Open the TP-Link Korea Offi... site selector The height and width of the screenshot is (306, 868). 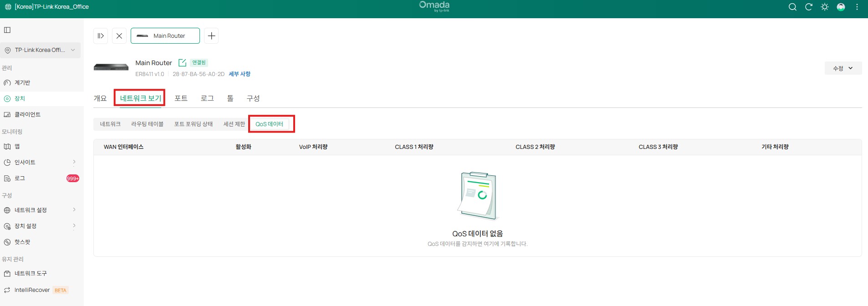(40, 50)
